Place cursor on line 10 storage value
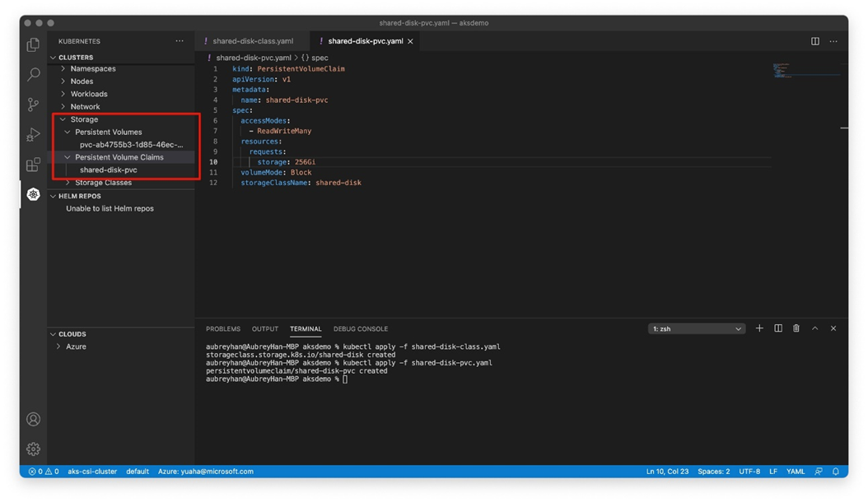 tap(305, 162)
